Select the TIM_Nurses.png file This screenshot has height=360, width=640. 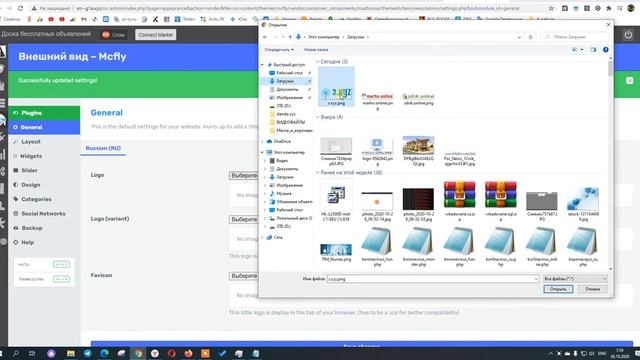pos(336,252)
